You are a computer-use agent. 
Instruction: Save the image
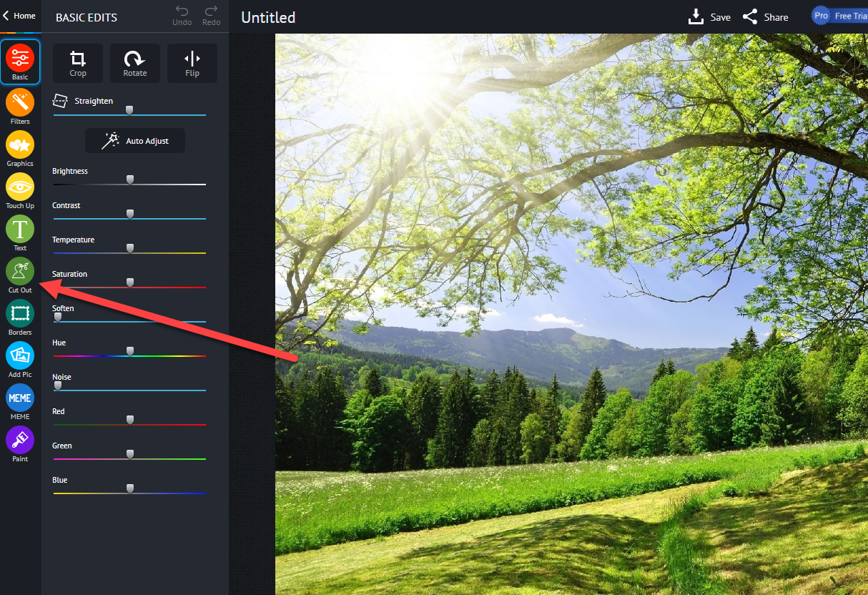click(709, 16)
